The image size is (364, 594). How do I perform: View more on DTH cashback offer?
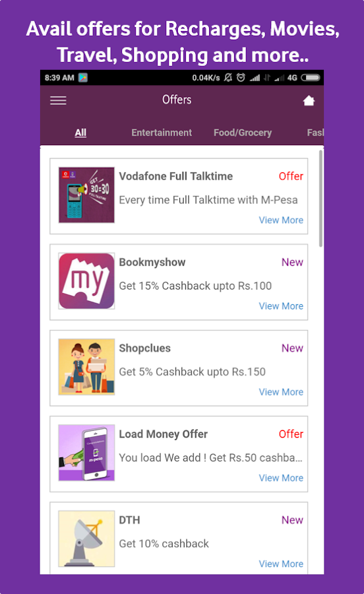click(281, 564)
